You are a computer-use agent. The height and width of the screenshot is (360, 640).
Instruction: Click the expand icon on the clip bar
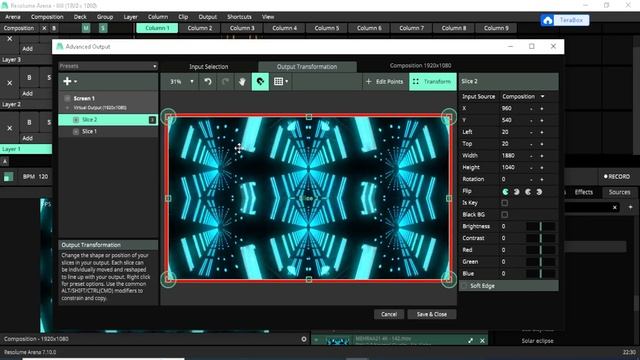(471, 340)
